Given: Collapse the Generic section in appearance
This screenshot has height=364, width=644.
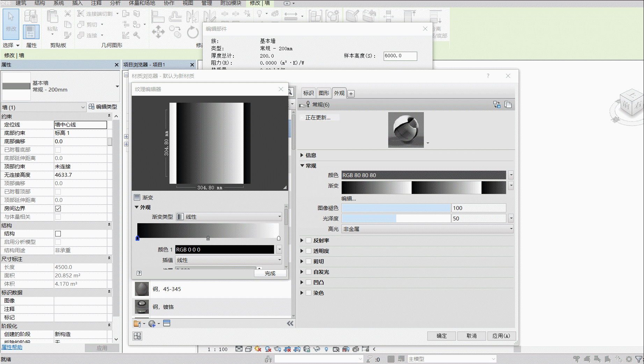Looking at the screenshot, I should (x=302, y=166).
